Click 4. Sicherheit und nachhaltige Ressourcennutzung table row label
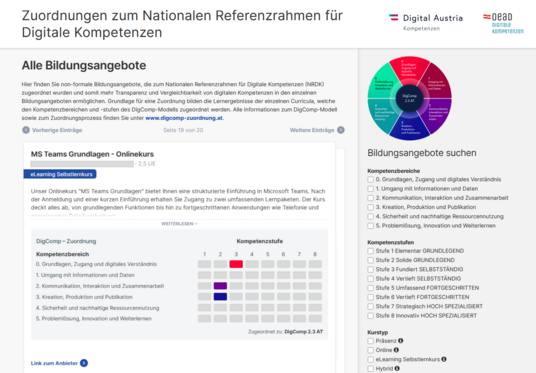 tap(97, 308)
